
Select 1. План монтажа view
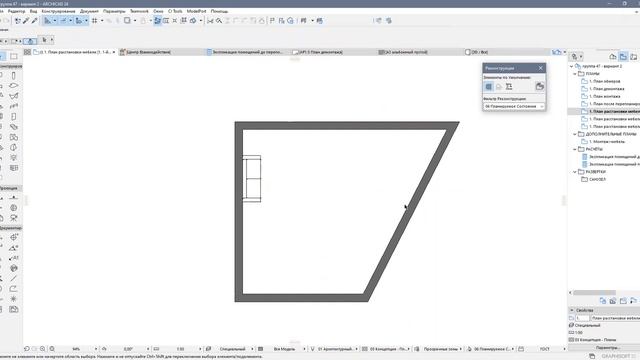coord(604,96)
